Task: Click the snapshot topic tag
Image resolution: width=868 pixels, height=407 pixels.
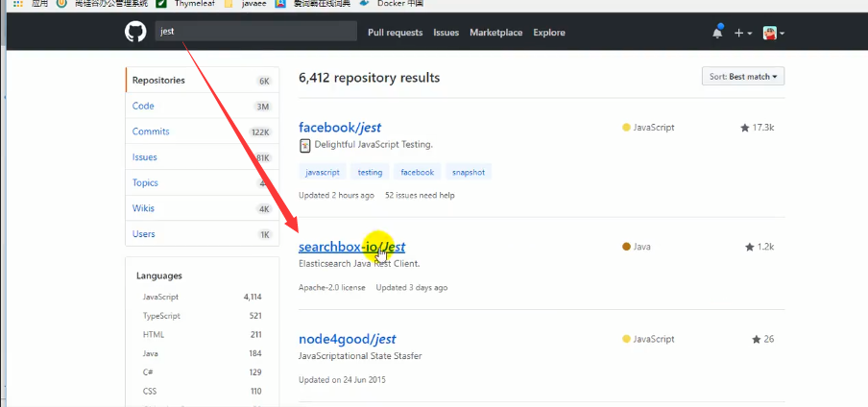Action: tap(469, 172)
